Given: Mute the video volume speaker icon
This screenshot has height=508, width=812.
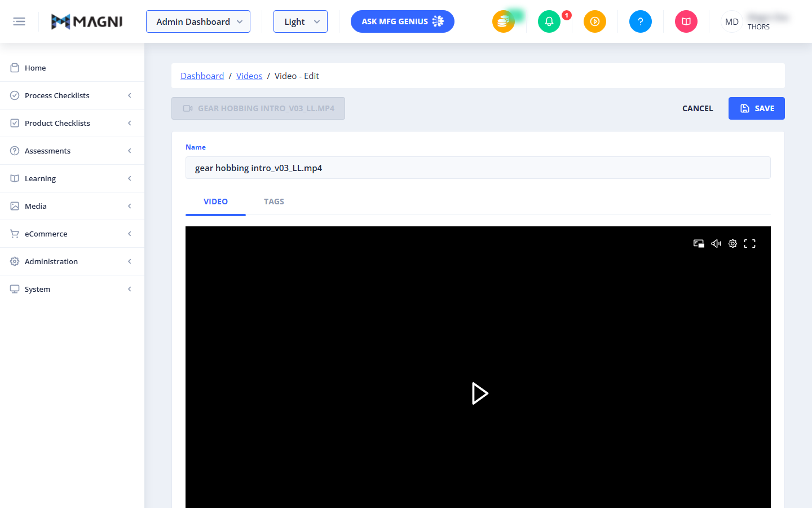Looking at the screenshot, I should (x=716, y=243).
